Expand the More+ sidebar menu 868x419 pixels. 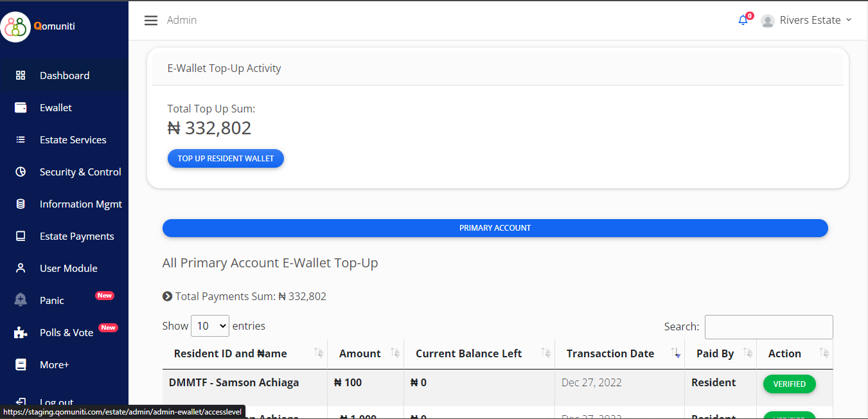tap(54, 365)
